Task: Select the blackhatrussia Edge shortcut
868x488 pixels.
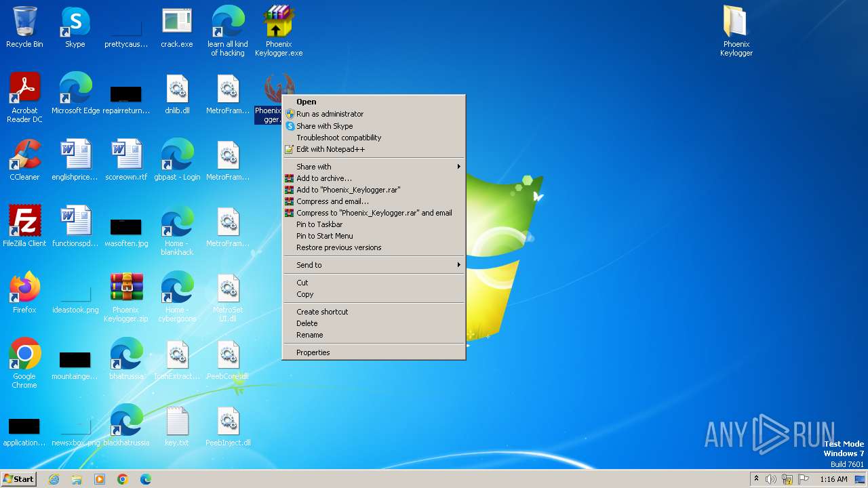Action: pos(126,426)
